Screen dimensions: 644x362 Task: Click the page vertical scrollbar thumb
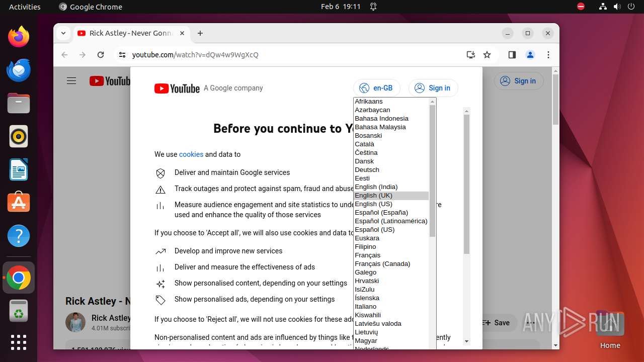[x=555, y=100]
